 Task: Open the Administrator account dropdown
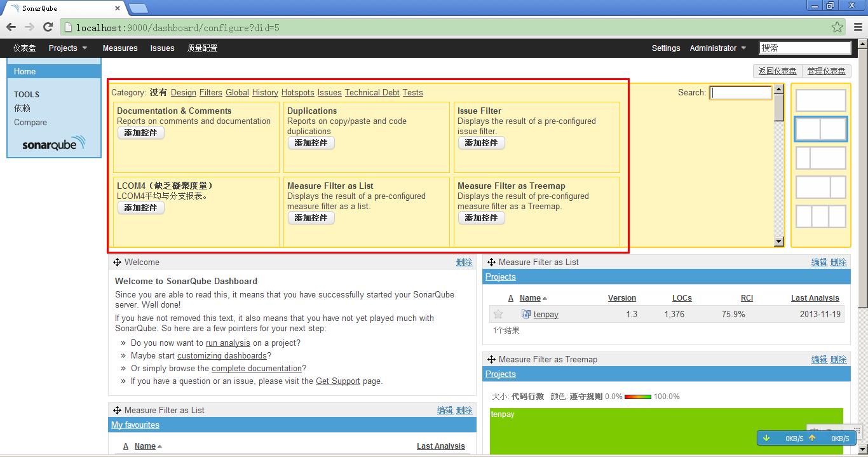coord(718,48)
